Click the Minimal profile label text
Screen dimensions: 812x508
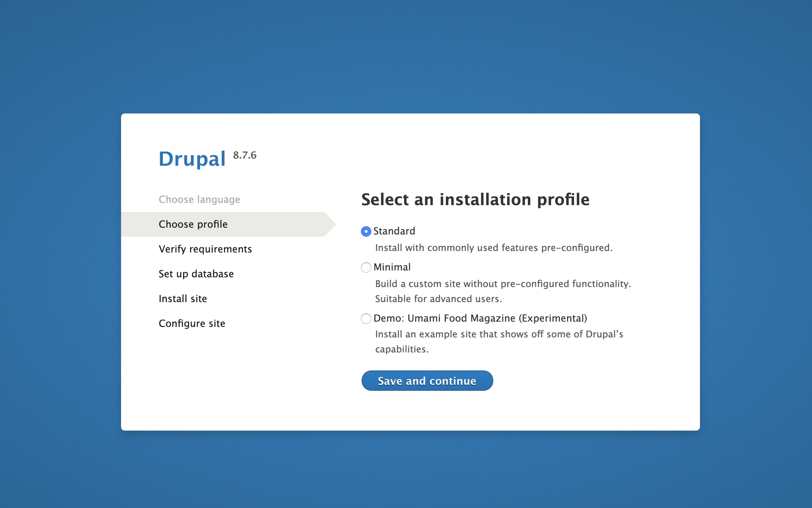point(392,267)
